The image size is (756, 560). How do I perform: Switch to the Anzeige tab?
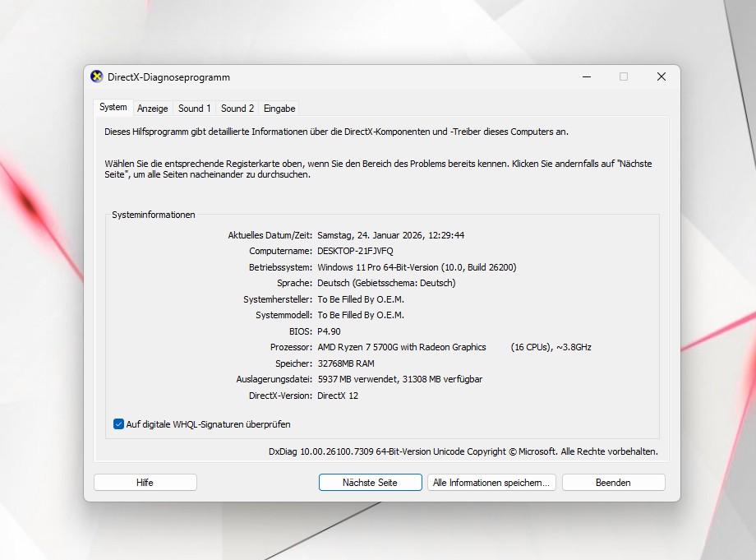(152, 109)
